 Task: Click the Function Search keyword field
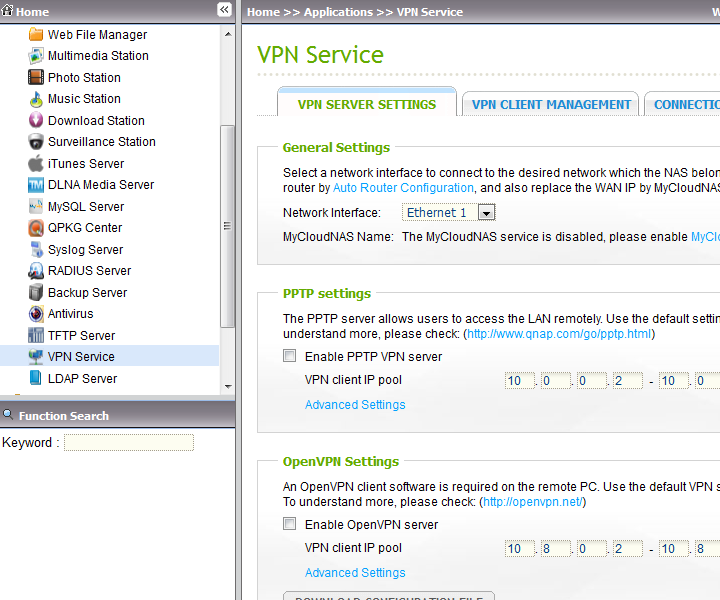[x=129, y=443]
